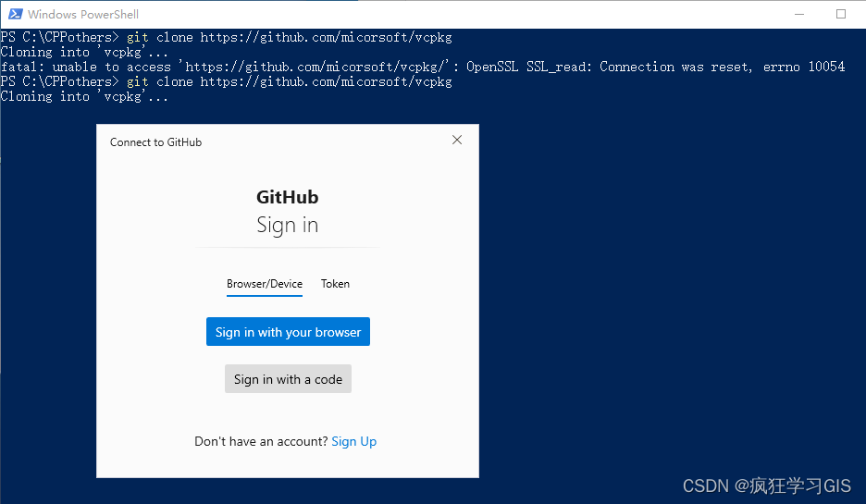The width and height of the screenshot is (866, 504).
Task: Click the Windows PowerShell title text
Action: (83, 15)
